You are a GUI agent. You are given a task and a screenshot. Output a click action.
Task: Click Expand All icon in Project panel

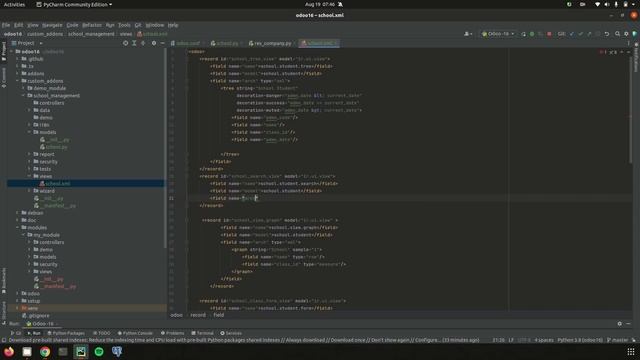pos(134,43)
